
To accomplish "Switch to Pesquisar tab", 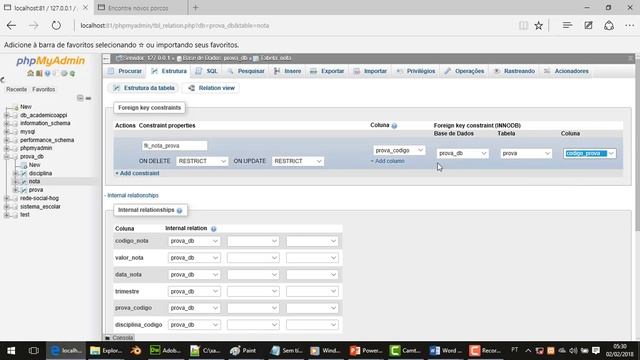I will 246,71.
